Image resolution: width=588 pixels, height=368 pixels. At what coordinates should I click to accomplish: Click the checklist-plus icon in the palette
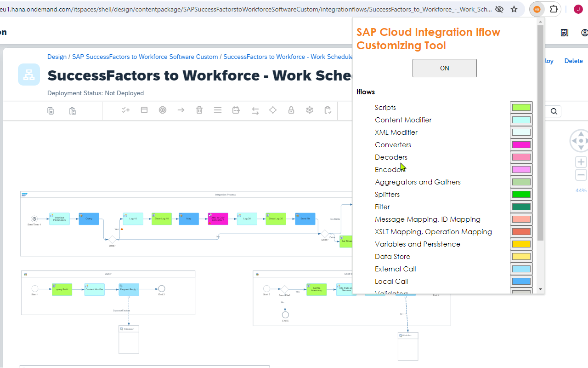point(125,110)
